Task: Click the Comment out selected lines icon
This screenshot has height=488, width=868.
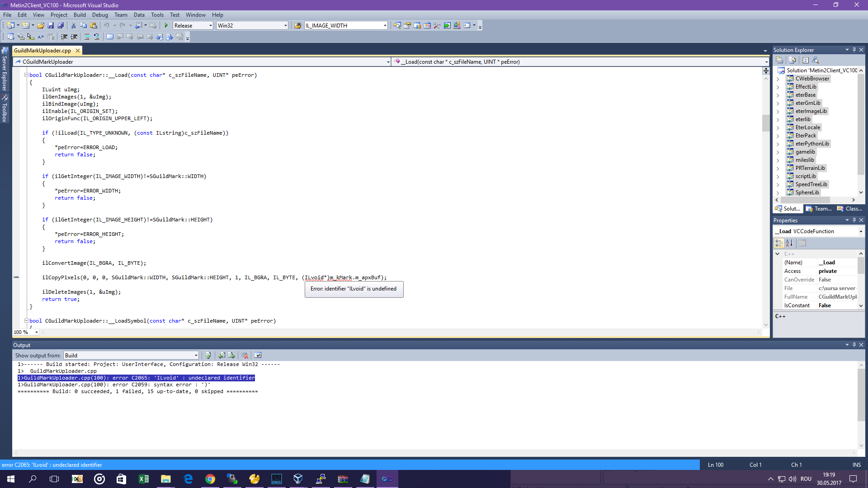Action: tap(87, 37)
